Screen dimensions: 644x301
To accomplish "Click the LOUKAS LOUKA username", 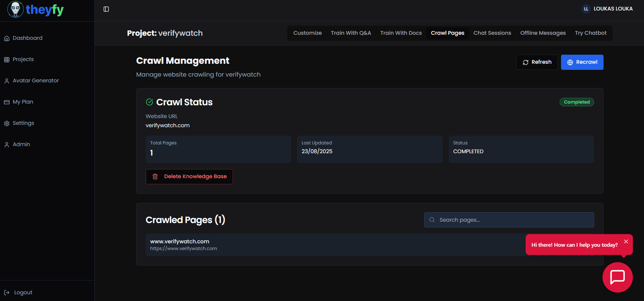I will [613, 9].
